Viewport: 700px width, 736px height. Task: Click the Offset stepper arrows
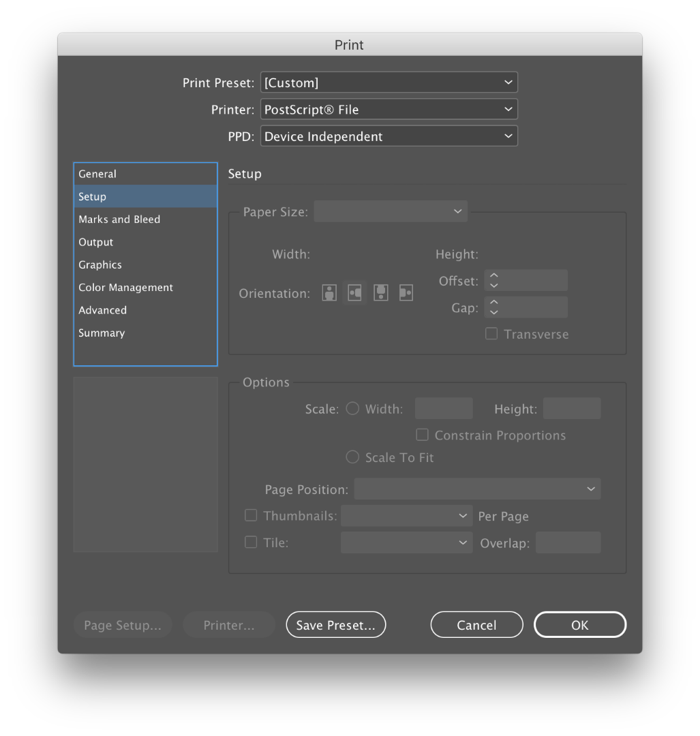pyautogui.click(x=494, y=280)
